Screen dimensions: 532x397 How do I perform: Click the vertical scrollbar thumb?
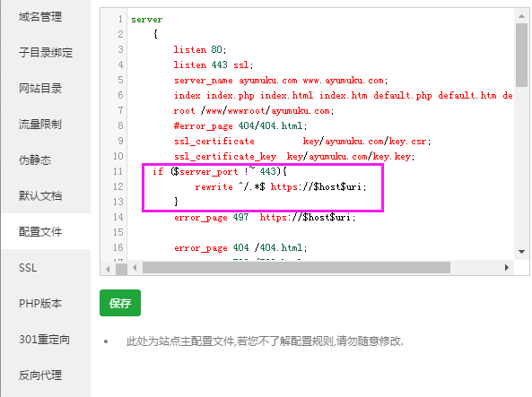(522, 55)
